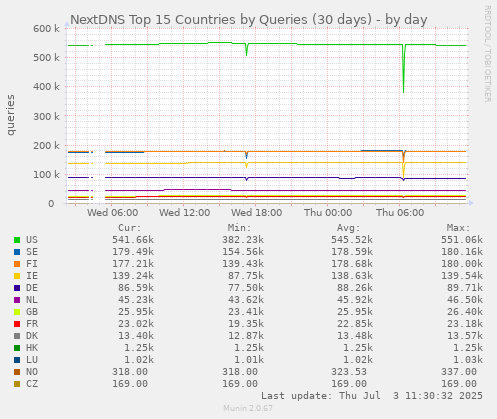Click the '600 k' y-axis label

[x=46, y=29]
